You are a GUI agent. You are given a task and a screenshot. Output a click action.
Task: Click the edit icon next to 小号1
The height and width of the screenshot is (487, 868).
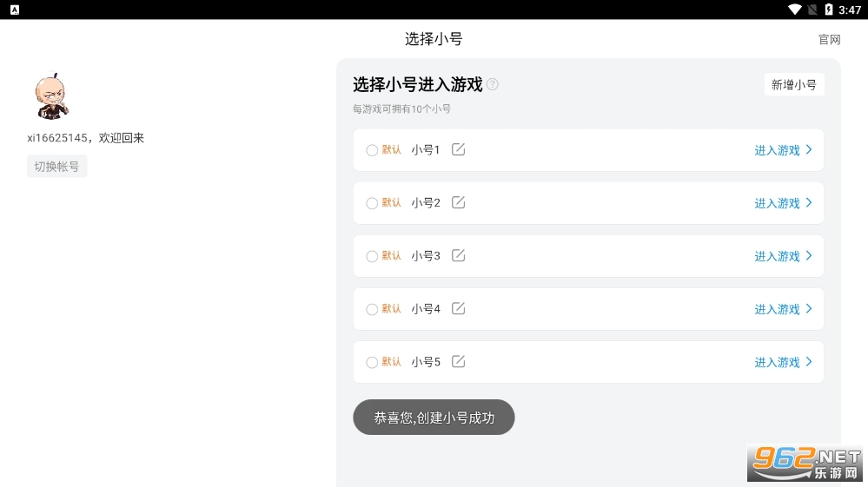click(459, 149)
